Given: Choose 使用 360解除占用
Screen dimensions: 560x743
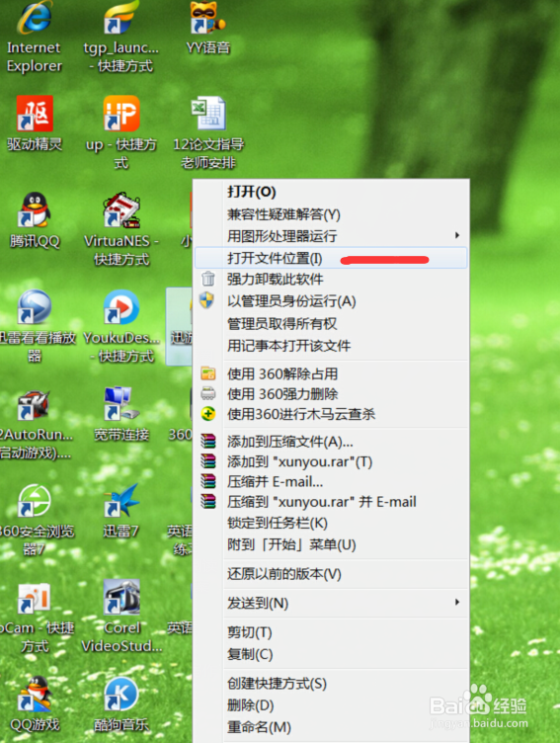Looking at the screenshot, I should point(331,373).
